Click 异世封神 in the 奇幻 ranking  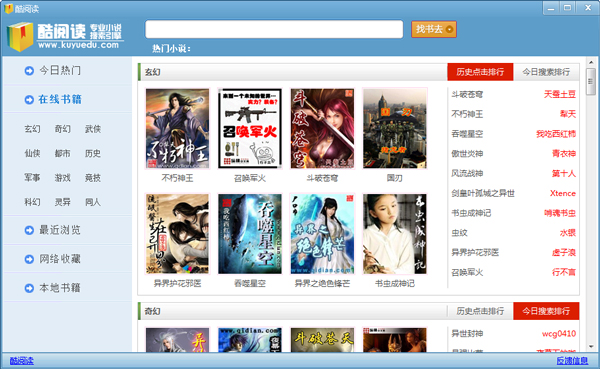[467, 334]
